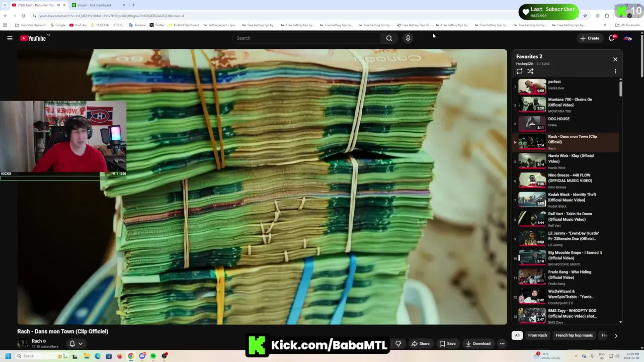The image size is (644, 362).
Task: Expand hidden bookmarks chevron
Action: click(605, 25)
